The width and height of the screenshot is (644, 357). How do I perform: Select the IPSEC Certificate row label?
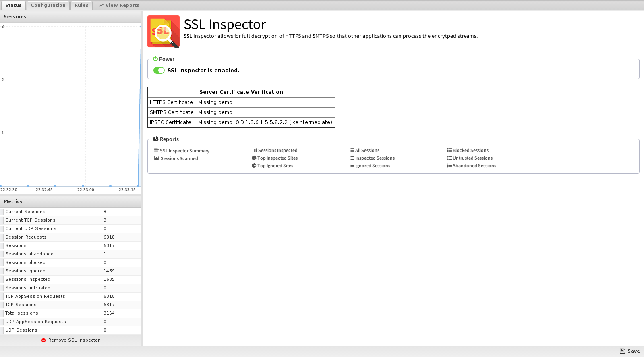tap(172, 122)
